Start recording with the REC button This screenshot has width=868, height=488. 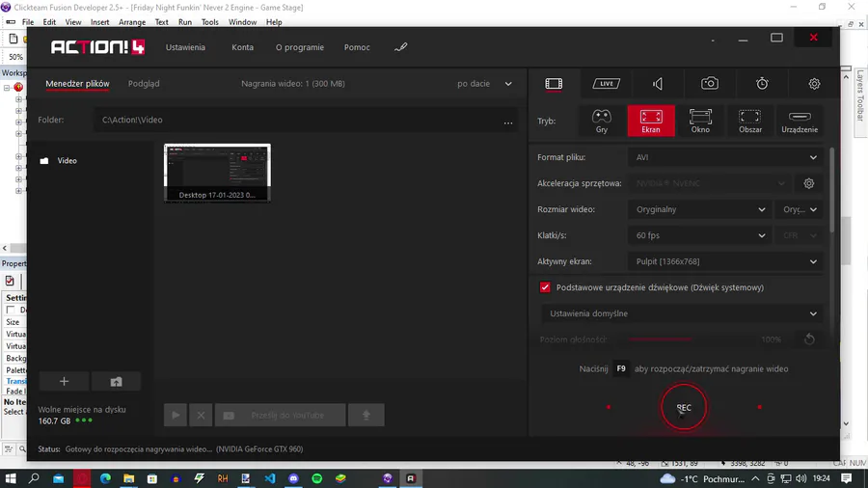point(684,407)
